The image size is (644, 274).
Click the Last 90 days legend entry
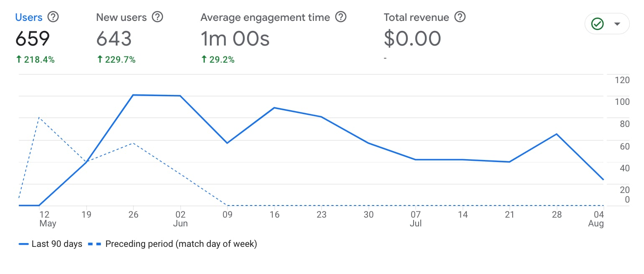(x=51, y=244)
